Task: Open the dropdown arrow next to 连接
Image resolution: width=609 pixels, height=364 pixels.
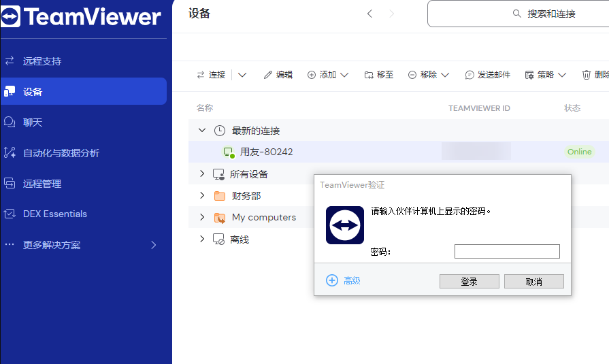Action: [242, 75]
